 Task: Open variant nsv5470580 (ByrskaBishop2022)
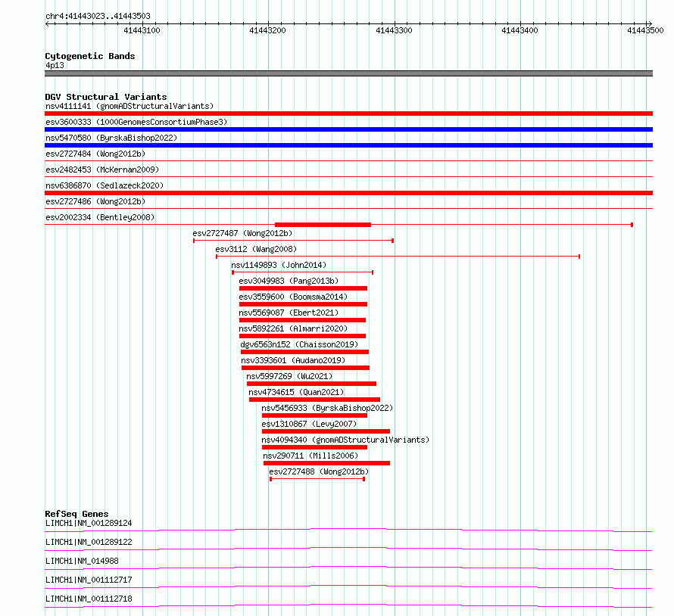click(x=111, y=138)
